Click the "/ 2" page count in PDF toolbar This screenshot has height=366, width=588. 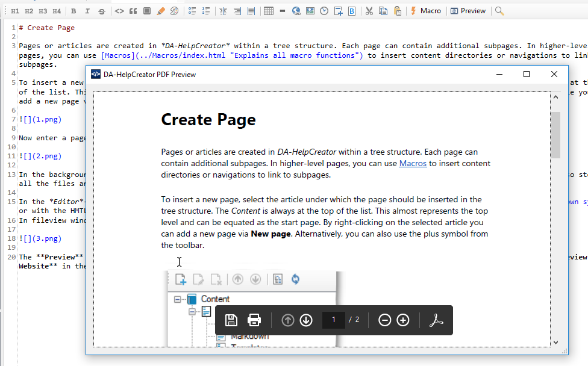(x=354, y=320)
